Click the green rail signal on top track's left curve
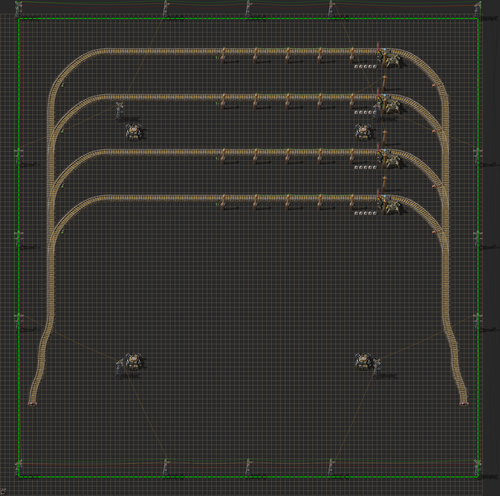Screen dimensions: 500x496 click(63, 86)
